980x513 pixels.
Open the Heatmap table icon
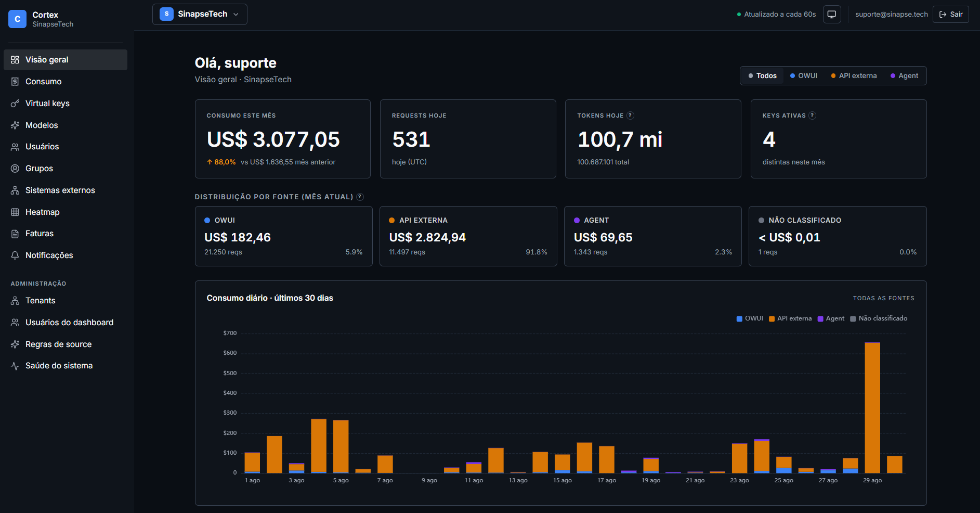15,212
